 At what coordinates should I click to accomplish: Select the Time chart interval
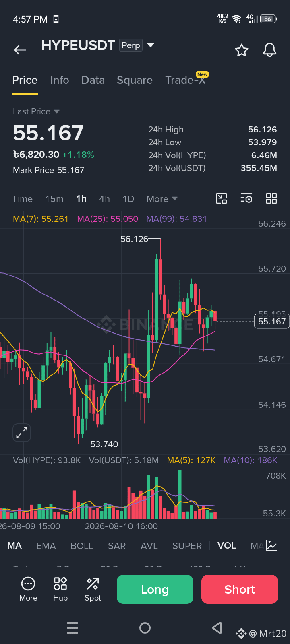coord(23,199)
